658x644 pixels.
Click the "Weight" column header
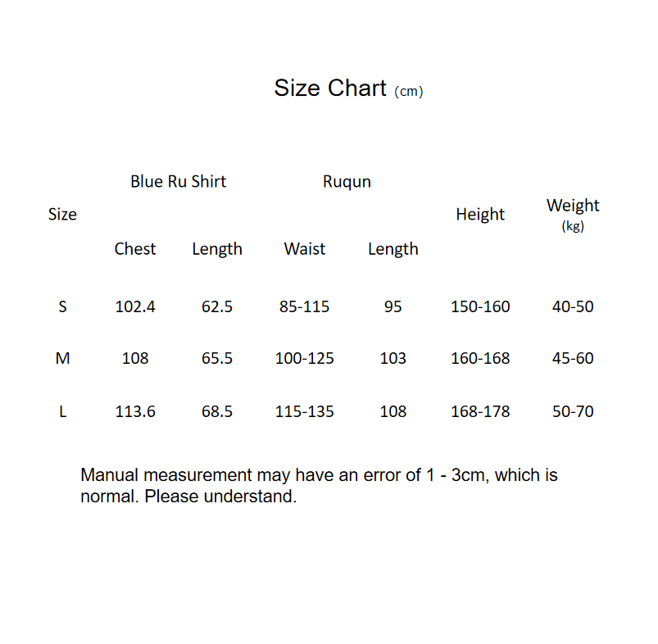(573, 206)
